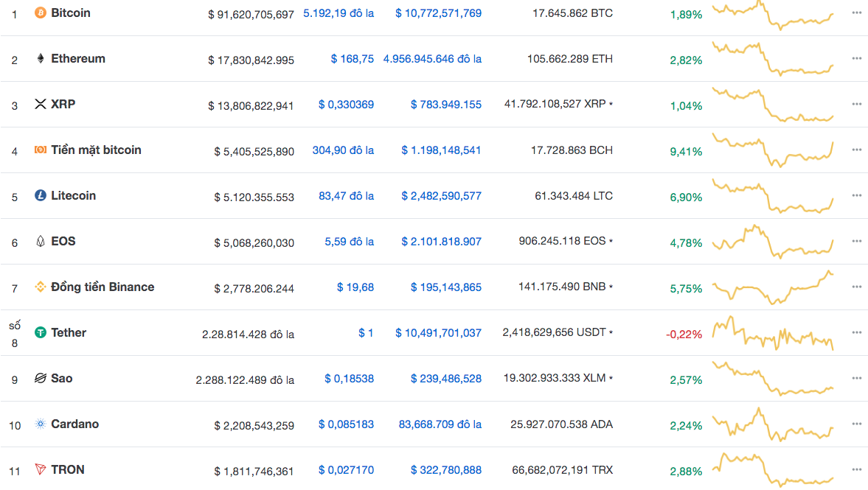Open the Tether volume $ 10,491,701,037
The width and height of the screenshot is (868, 490).
[439, 333]
